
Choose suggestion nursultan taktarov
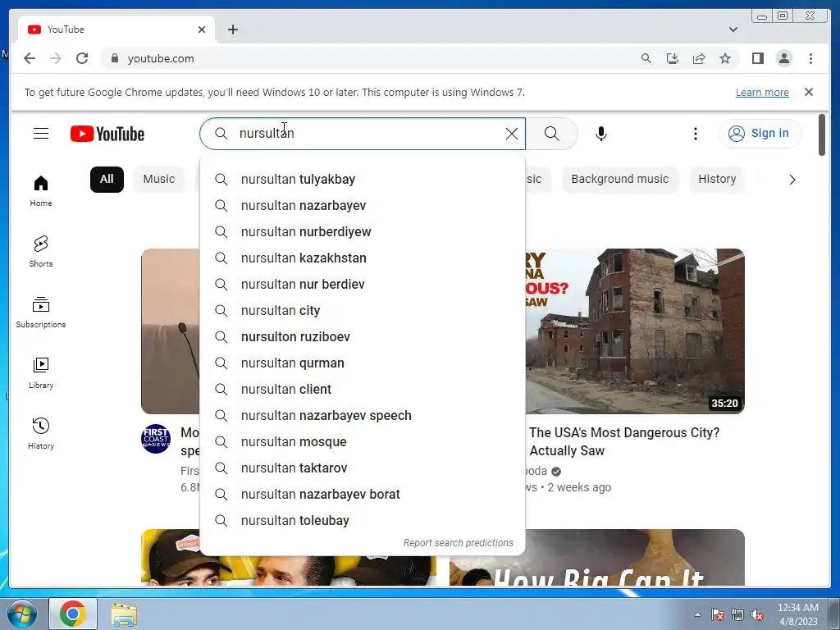pyautogui.click(x=362, y=468)
